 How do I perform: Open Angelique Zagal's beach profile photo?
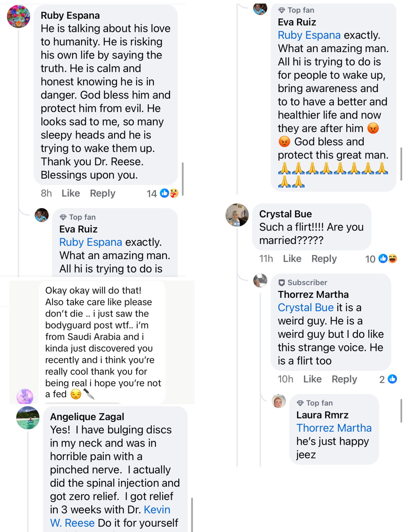pos(28,417)
